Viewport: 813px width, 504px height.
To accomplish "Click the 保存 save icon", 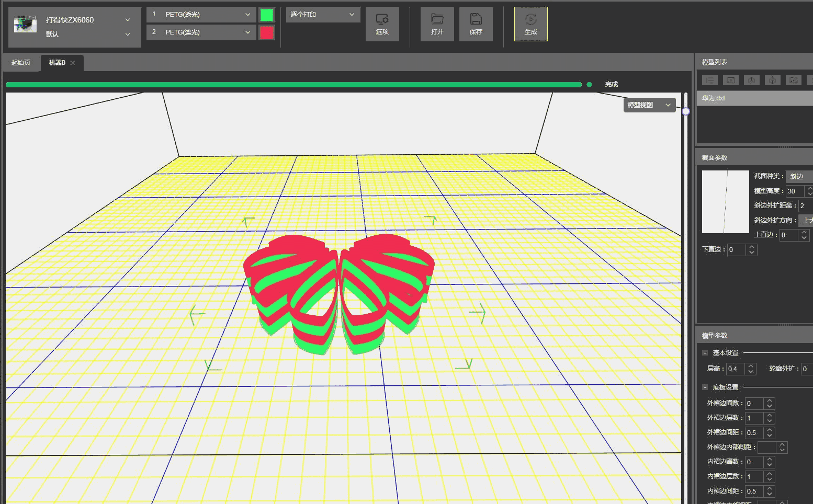I will pyautogui.click(x=476, y=24).
